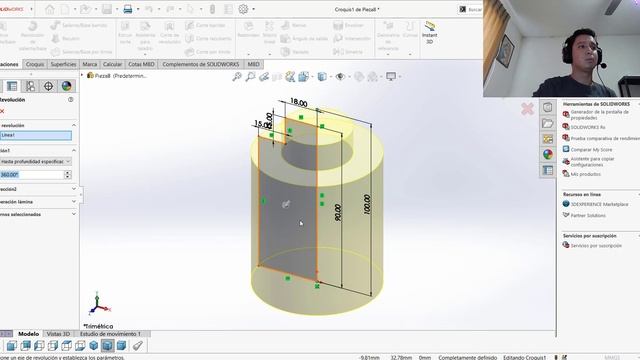This screenshot has height=360, width=640.
Task: Select Estudio de movimiento 1 tab
Action: tap(110, 334)
